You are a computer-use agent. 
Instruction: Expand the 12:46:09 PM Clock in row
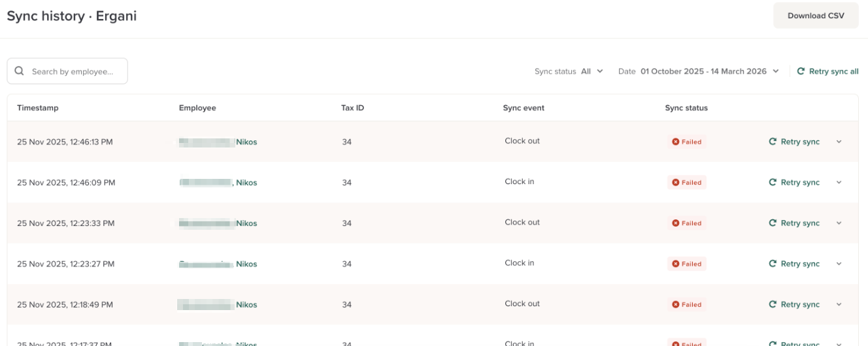point(839,183)
